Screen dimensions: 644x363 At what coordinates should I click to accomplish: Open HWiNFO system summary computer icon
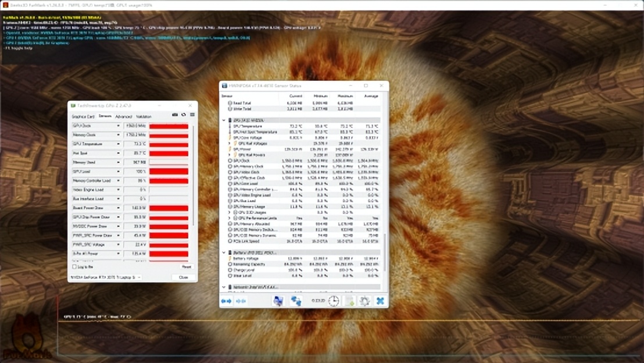(278, 301)
